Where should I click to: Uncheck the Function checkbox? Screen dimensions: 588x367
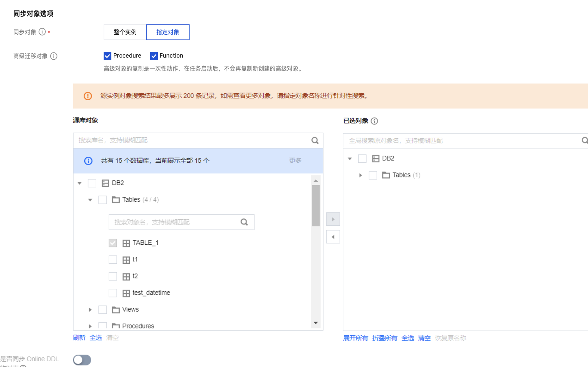click(154, 56)
